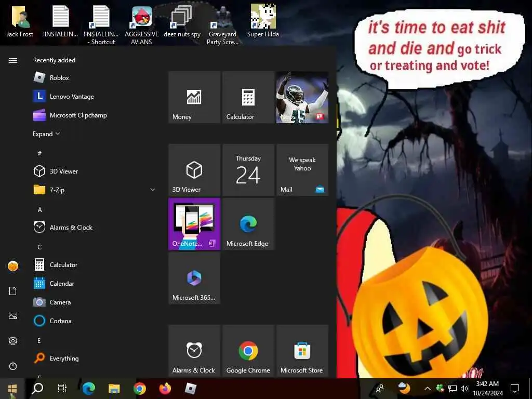Click the 3D Viewer tile
Viewport: 532px width, 399px height.
(x=194, y=170)
